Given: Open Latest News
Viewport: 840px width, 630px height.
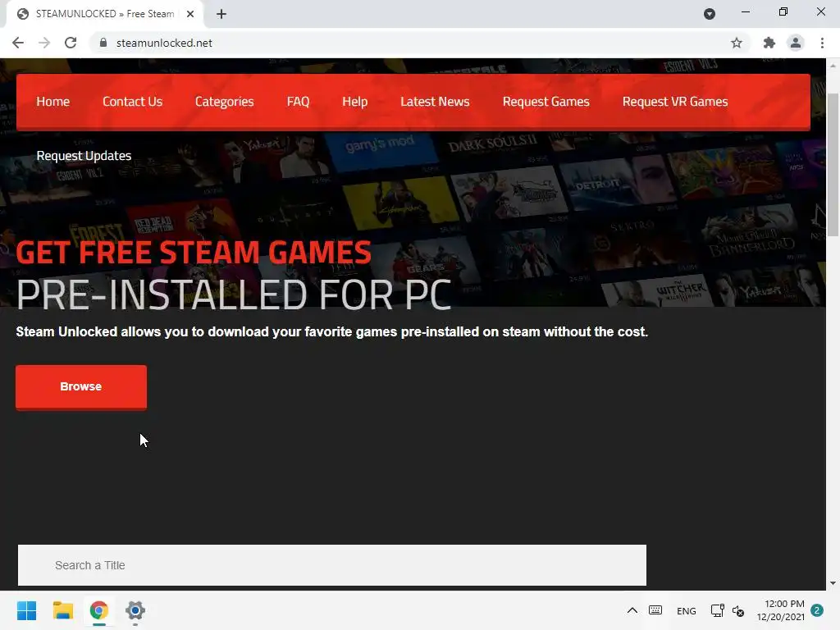Looking at the screenshot, I should tap(435, 102).
